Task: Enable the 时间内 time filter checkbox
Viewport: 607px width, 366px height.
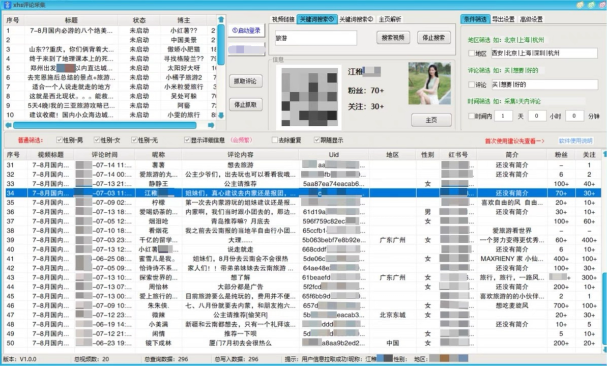Action: 471,116
